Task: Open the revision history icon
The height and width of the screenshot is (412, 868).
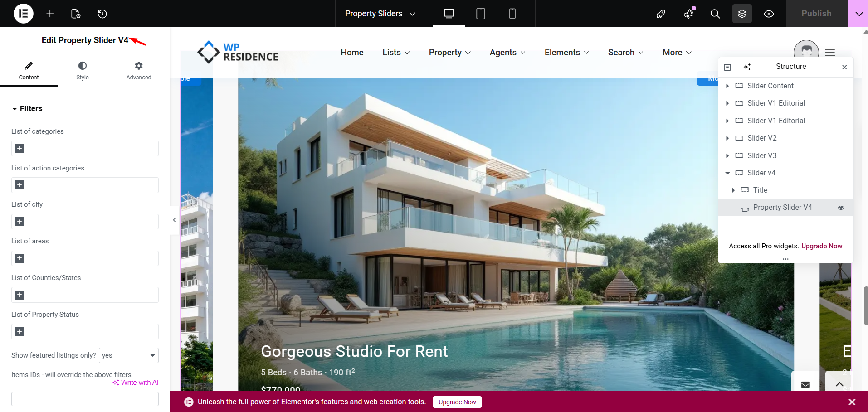Action: pyautogui.click(x=102, y=14)
